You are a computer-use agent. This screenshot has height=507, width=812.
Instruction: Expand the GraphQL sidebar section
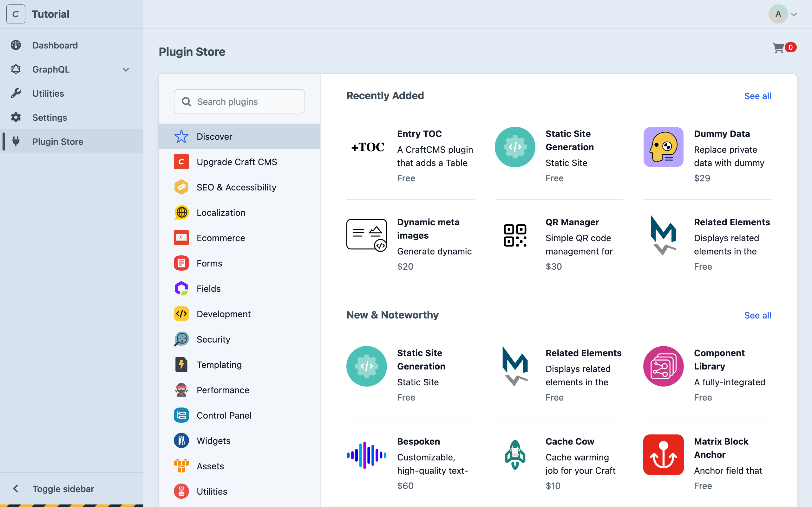click(126, 69)
